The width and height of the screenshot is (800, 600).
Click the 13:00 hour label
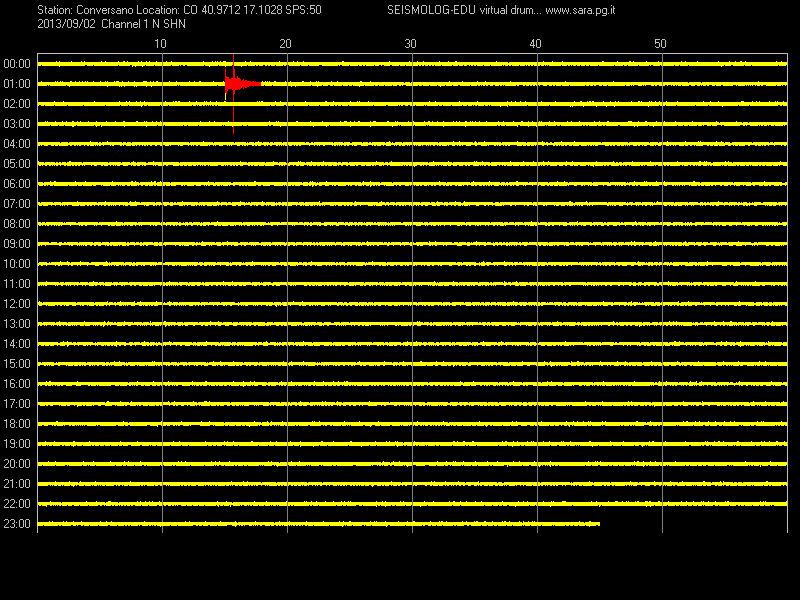pyautogui.click(x=17, y=324)
